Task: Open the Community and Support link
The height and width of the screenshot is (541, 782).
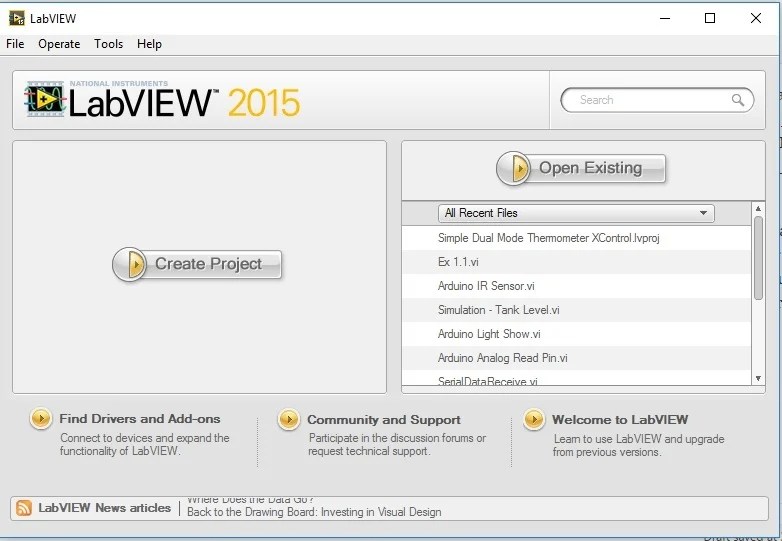Action: pos(384,420)
